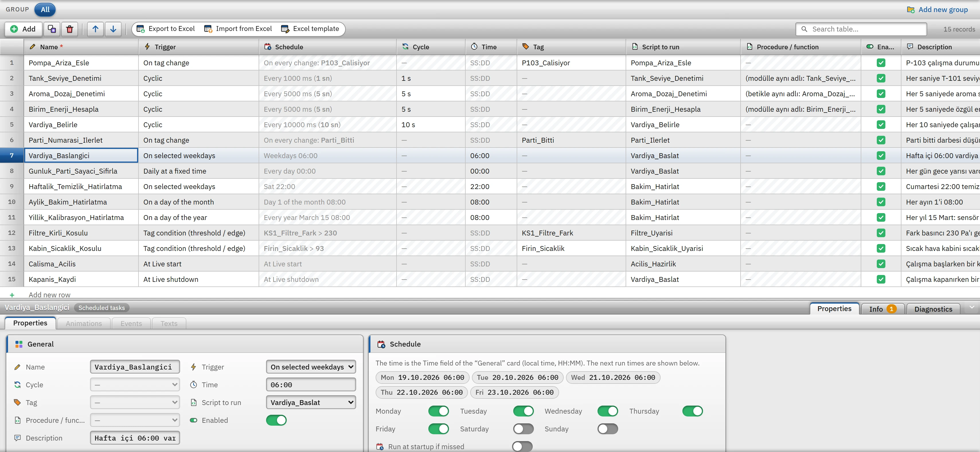Click the Excel template button
The height and width of the screenshot is (452, 980).
click(310, 29)
